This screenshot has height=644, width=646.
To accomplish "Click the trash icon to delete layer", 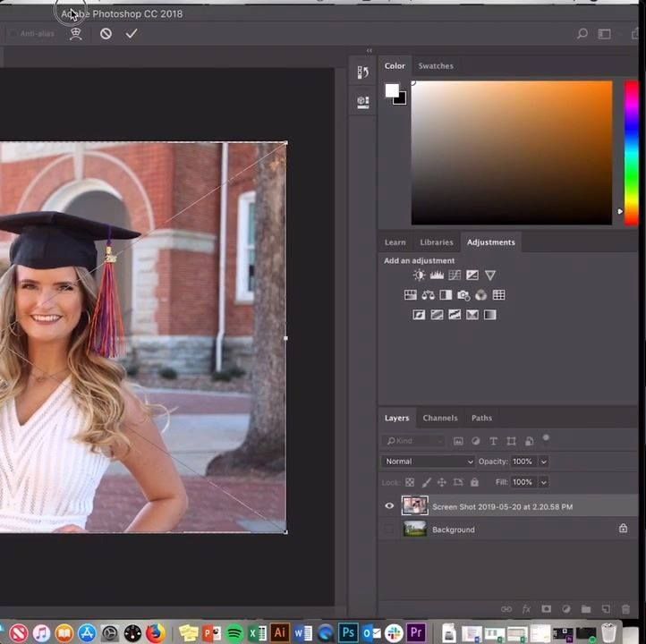I will (x=625, y=609).
